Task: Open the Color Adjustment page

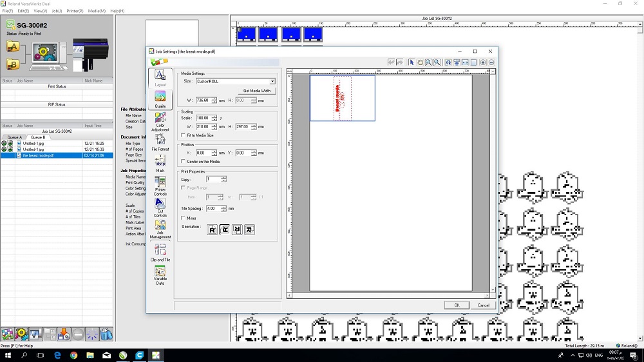Action: click(x=160, y=122)
